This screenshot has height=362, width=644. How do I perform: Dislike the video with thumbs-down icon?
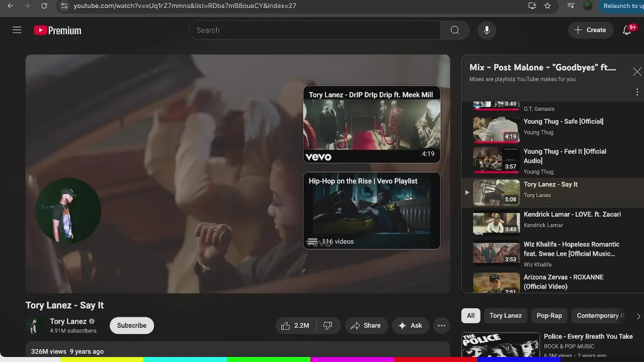(x=328, y=325)
